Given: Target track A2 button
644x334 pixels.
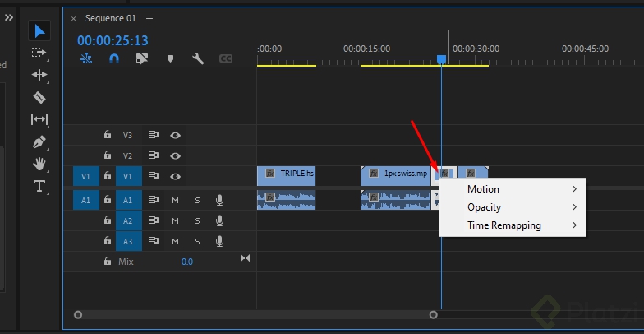Looking at the screenshot, I should 128,220.
